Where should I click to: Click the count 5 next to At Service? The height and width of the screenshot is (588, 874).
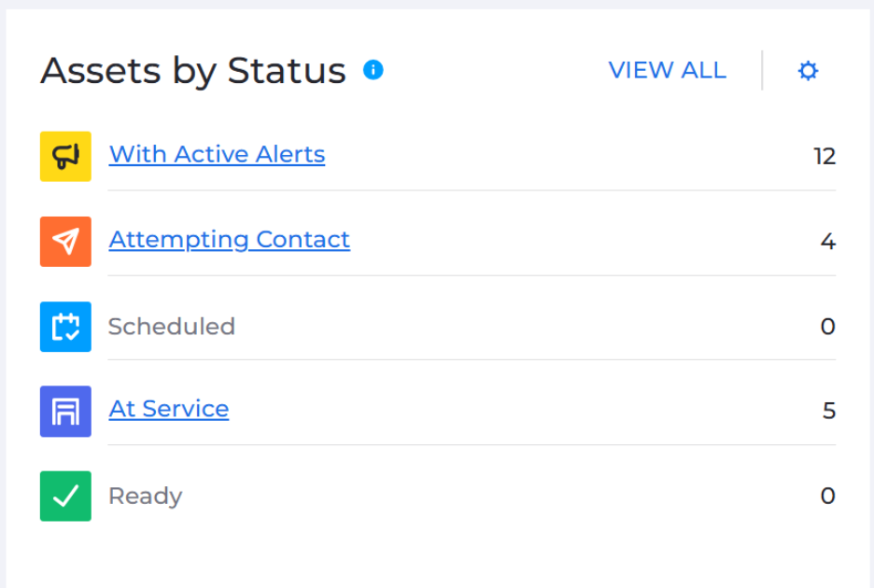click(827, 409)
